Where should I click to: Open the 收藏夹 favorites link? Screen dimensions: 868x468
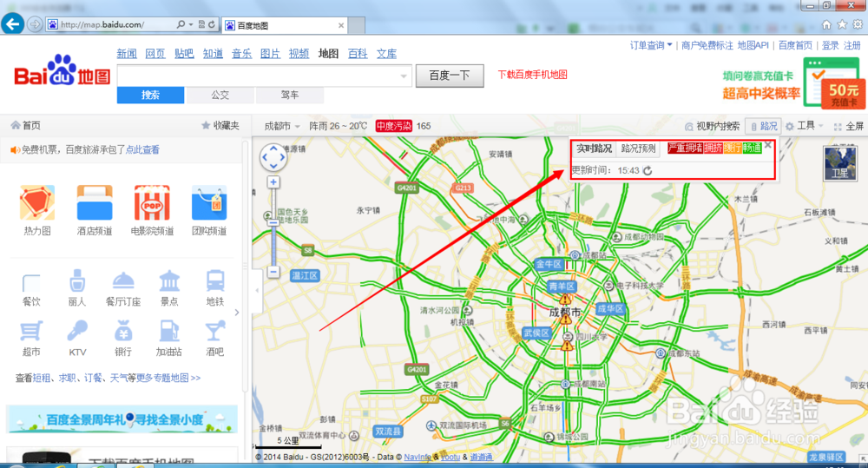(220, 126)
